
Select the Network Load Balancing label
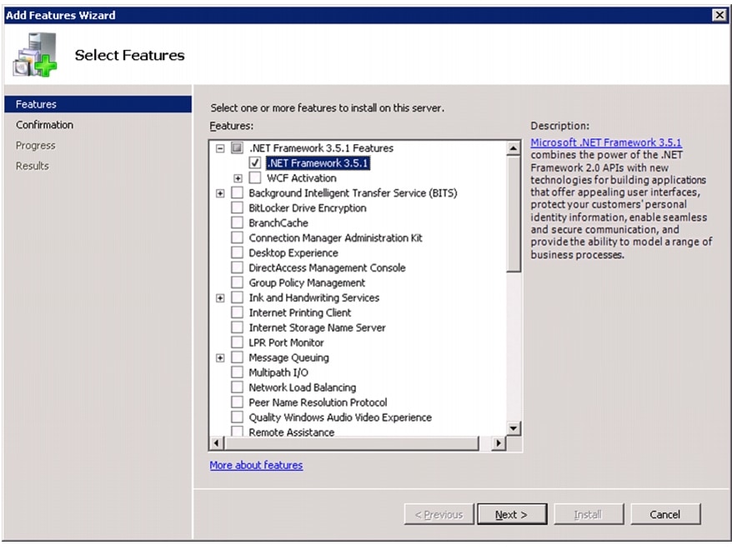302,387
